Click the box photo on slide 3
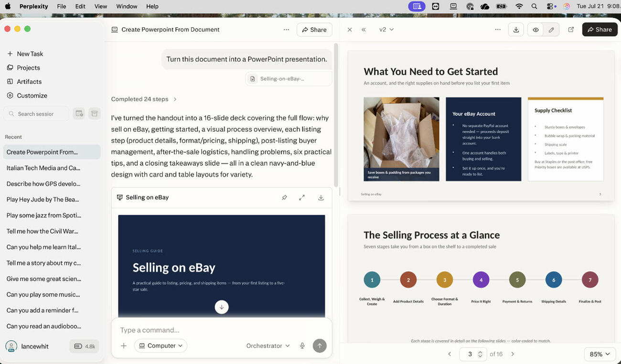The height and width of the screenshot is (364, 621). point(401,139)
